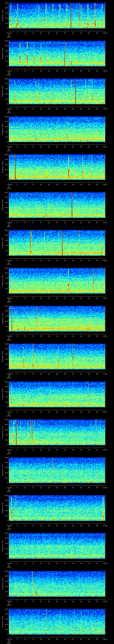Click the 7:35:00 start time label

(x=9, y=184)
